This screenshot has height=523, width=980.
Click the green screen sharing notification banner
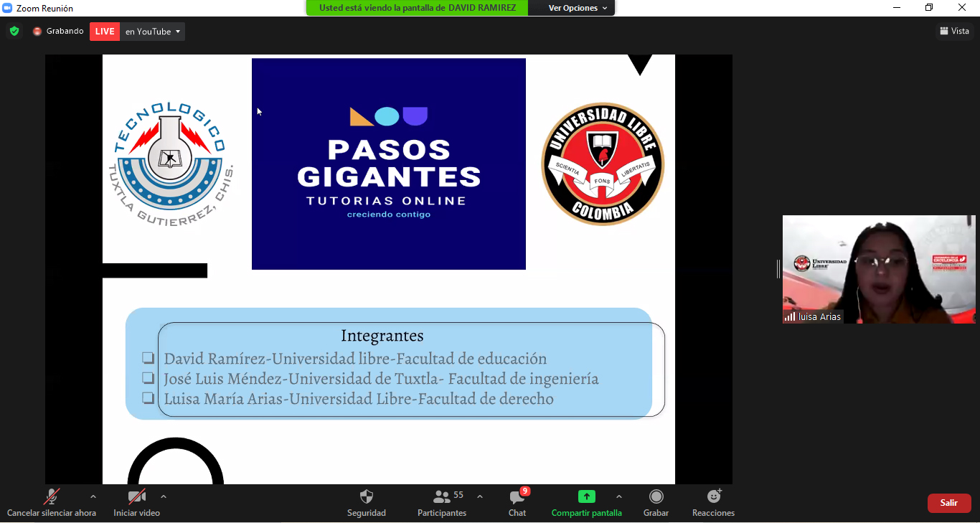point(418,8)
